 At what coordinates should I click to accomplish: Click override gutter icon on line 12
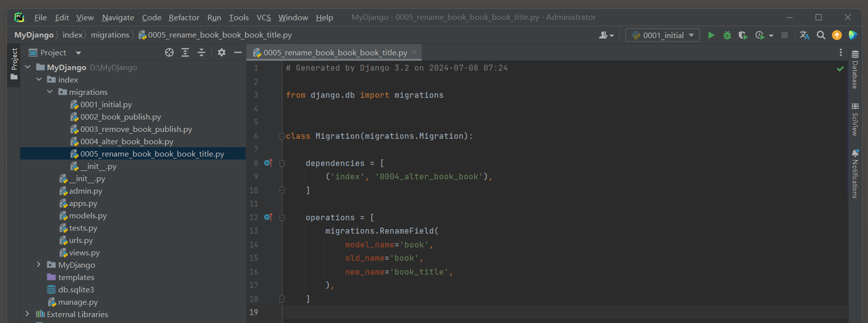(x=268, y=217)
